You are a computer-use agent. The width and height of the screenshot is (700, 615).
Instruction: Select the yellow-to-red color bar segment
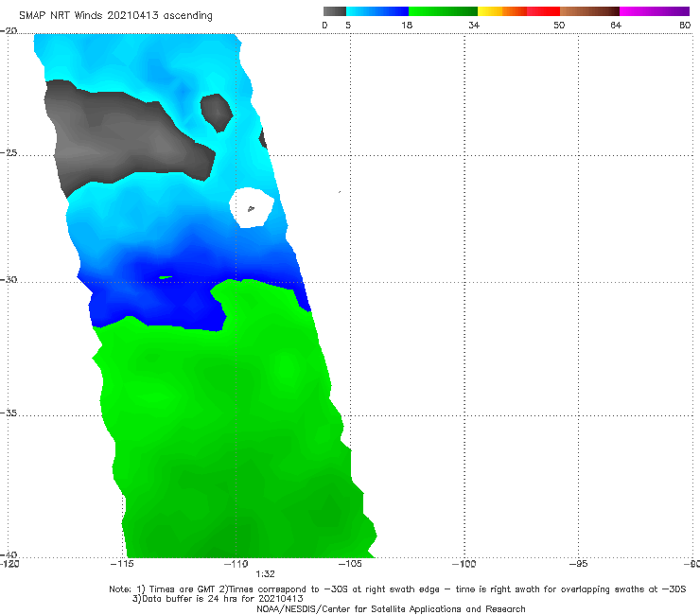click(518, 11)
